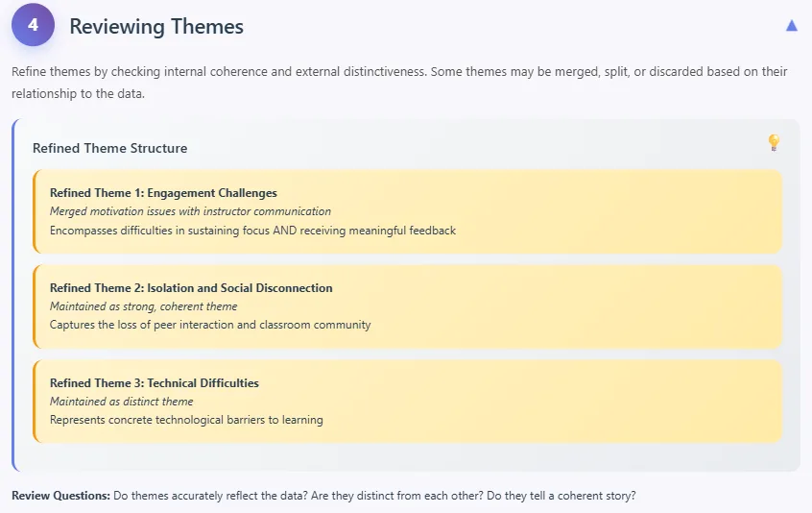Image resolution: width=812 pixels, height=513 pixels.
Task: Open Refined Theme 1: Engagement Challenges title
Action: tap(163, 193)
